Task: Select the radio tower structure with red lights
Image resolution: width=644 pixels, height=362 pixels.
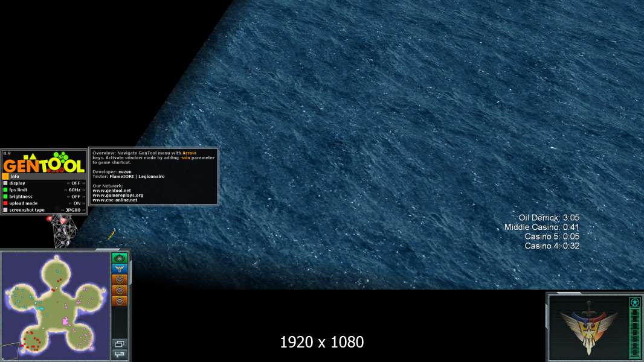Action: tap(62, 231)
